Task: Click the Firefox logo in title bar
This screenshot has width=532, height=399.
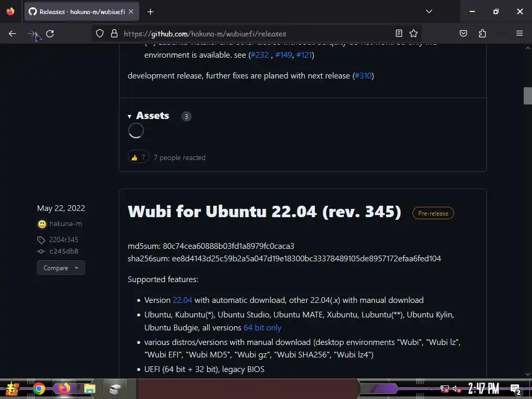Action: (x=10, y=11)
